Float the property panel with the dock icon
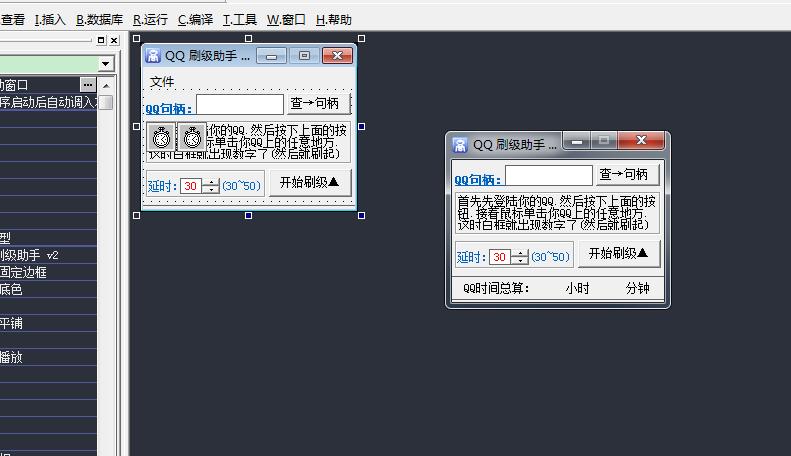Viewport: 791px width, 456px height. click(x=101, y=40)
